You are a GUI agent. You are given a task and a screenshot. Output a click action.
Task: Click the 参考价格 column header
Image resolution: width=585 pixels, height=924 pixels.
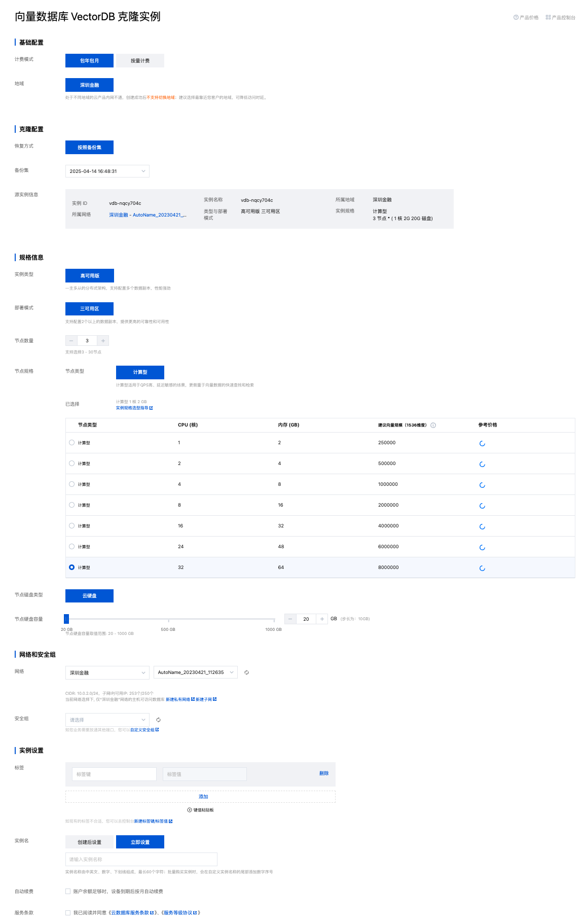point(488,425)
